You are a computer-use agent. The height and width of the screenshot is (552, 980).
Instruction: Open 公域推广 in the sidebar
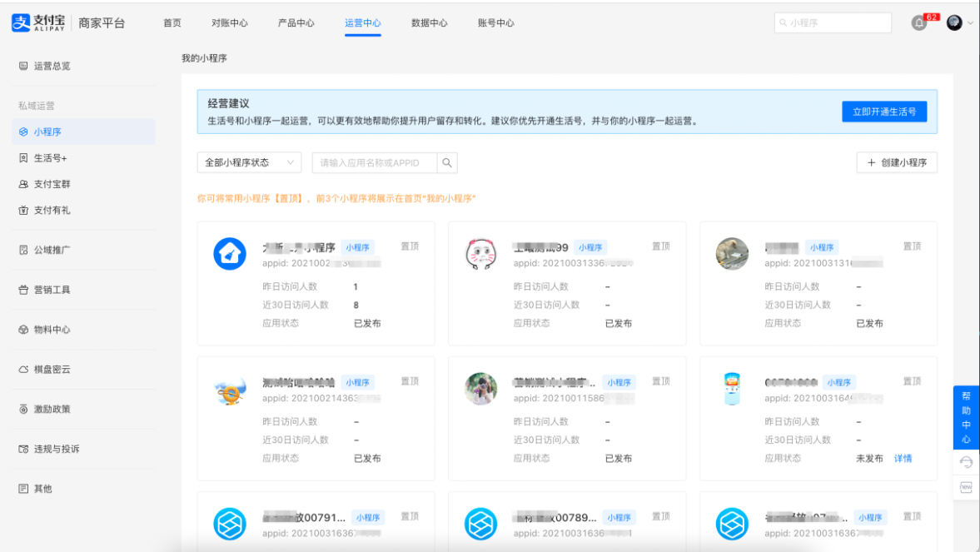[x=52, y=250]
